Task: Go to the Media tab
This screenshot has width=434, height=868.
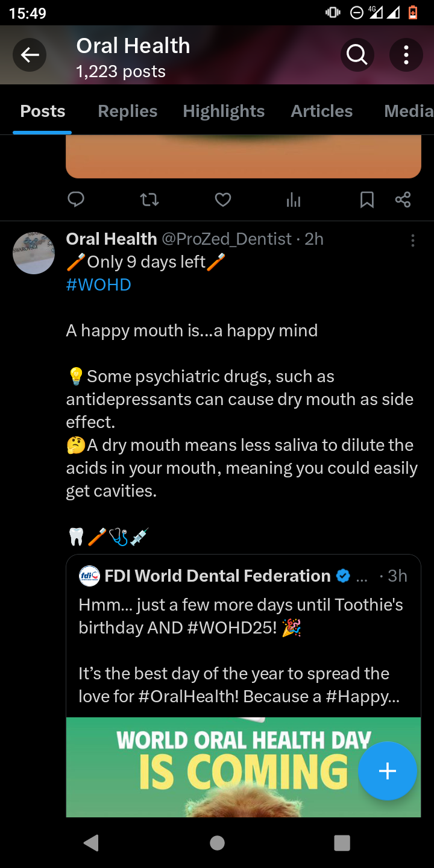Action: point(408,112)
